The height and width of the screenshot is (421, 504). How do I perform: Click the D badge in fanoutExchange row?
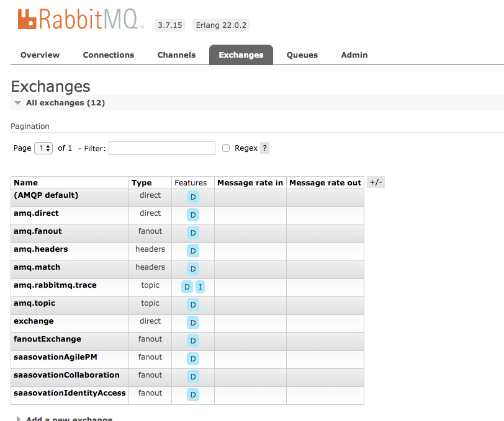(193, 341)
